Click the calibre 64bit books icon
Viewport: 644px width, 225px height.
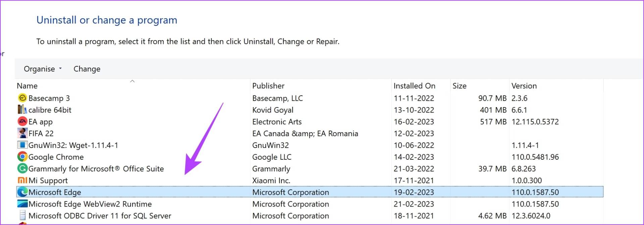pyautogui.click(x=22, y=110)
